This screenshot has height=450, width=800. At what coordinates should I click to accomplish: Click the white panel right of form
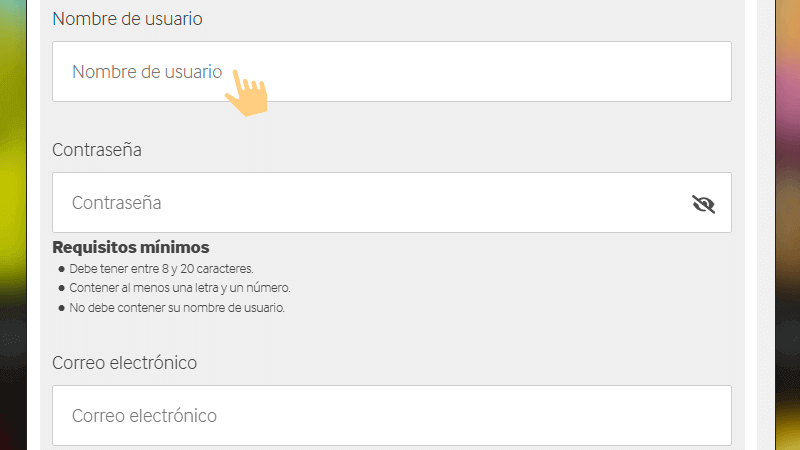click(x=765, y=225)
